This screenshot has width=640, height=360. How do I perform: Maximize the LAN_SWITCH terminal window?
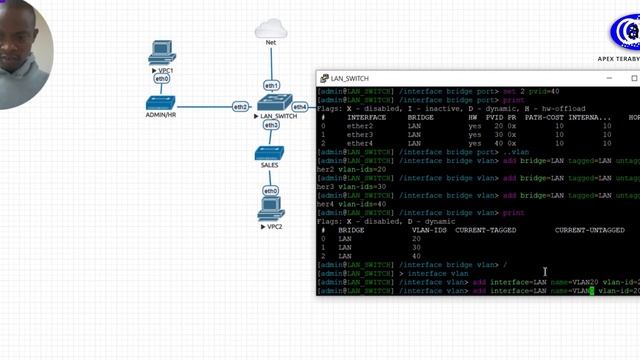tap(634, 78)
